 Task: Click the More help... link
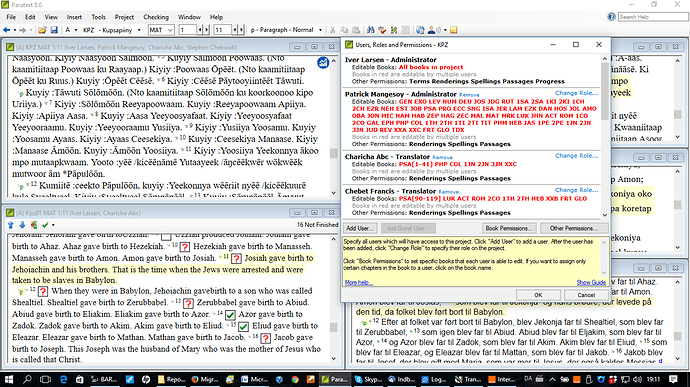pos(359,283)
